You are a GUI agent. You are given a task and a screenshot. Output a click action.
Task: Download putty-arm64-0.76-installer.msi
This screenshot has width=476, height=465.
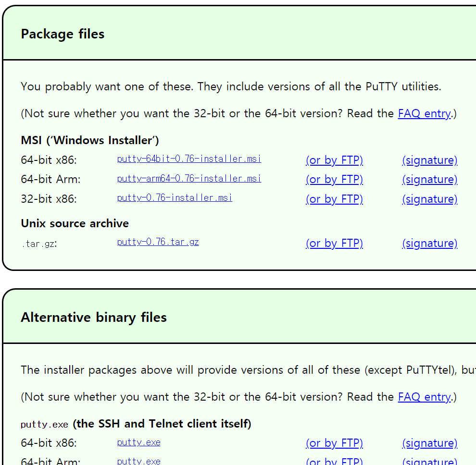189,179
